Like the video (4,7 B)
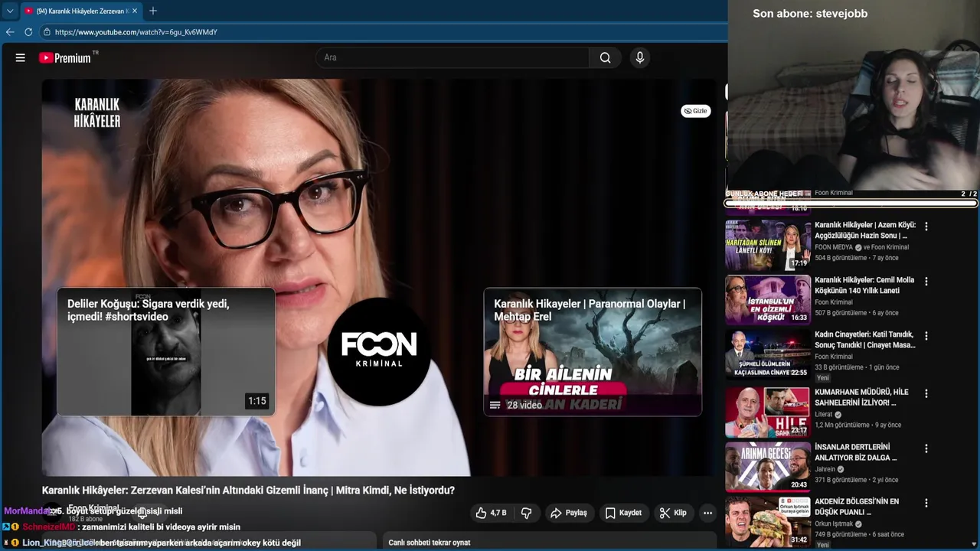 point(491,513)
